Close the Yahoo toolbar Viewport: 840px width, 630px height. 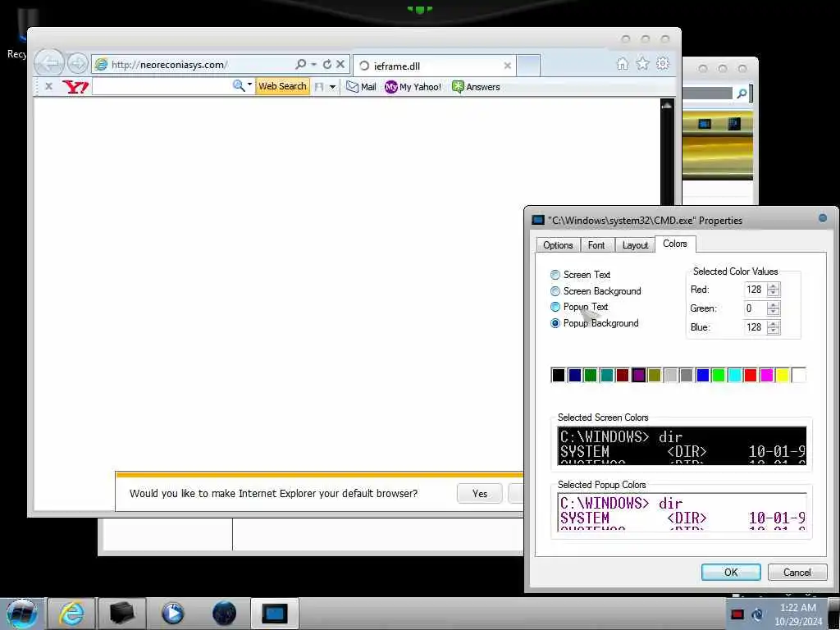click(x=48, y=86)
